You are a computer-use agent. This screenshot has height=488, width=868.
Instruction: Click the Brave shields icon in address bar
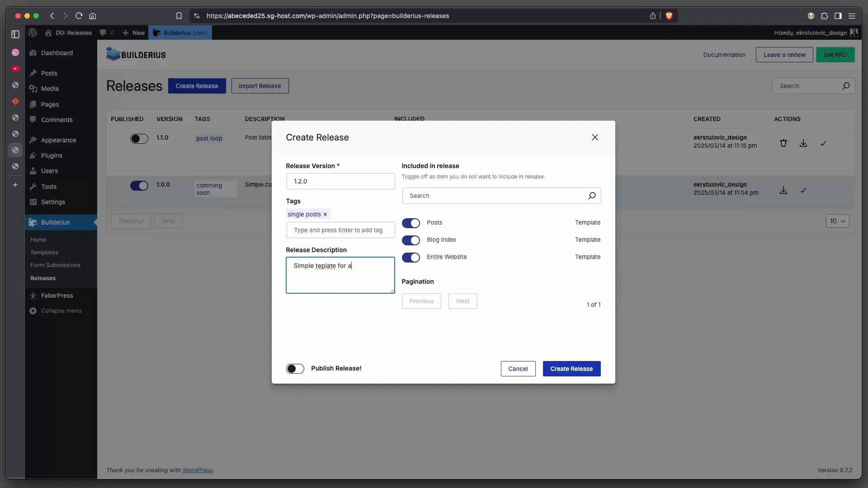click(669, 16)
